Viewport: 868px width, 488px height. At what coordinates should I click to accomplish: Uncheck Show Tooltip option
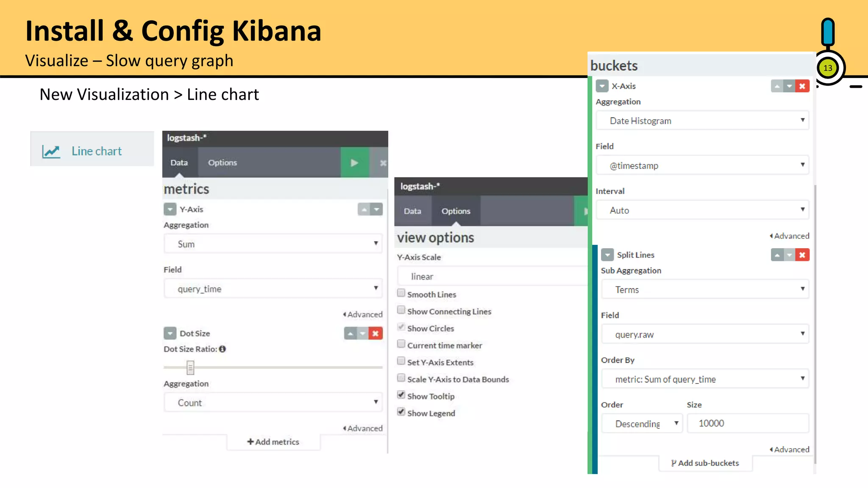coord(401,395)
